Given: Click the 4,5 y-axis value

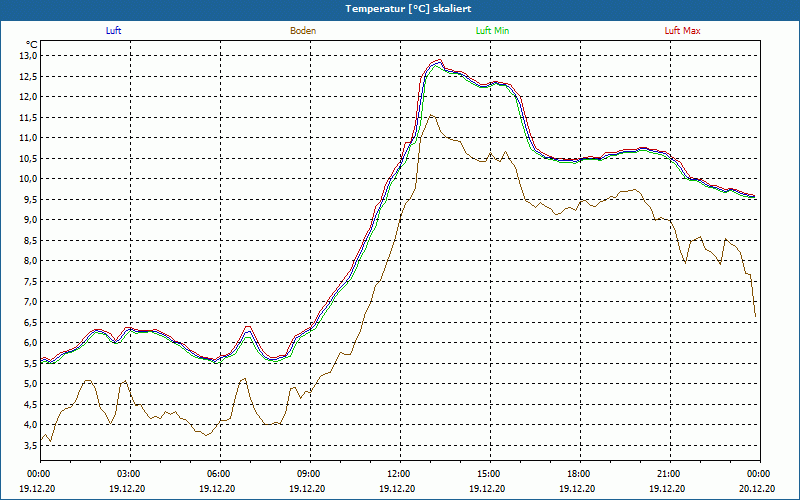Looking at the screenshot, I should pos(31,404).
